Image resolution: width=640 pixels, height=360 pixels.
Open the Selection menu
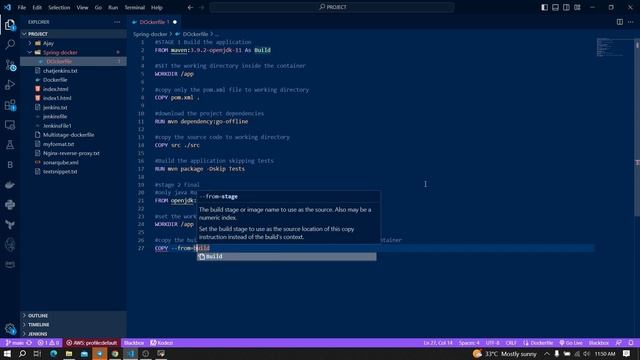[x=59, y=7]
